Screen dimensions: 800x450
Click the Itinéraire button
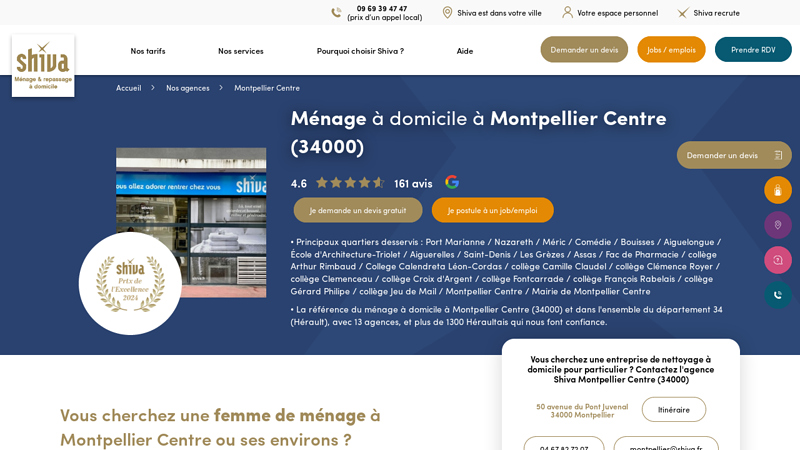(673, 410)
